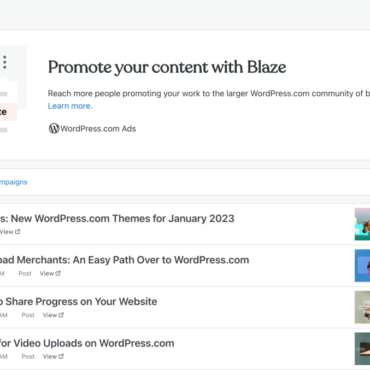Image resolution: width=370 pixels, height=370 pixels.
Task: Click thumbnail of Video Uploads post
Action: pyautogui.click(x=362, y=349)
